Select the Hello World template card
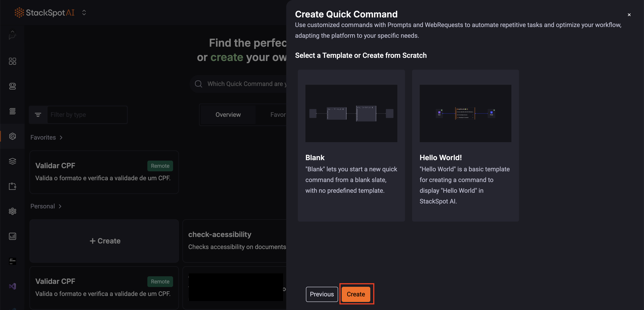Image resolution: width=644 pixels, height=310 pixels. coord(465,145)
